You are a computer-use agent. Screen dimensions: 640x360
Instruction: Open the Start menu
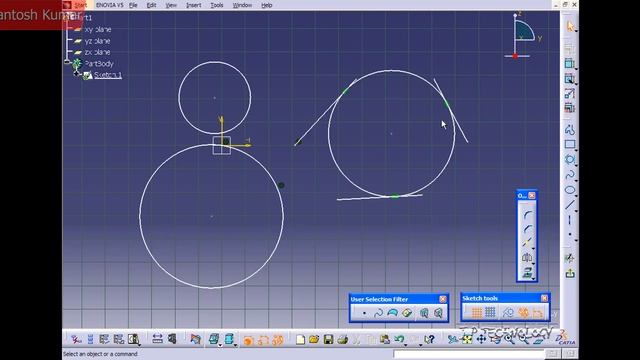click(80, 5)
